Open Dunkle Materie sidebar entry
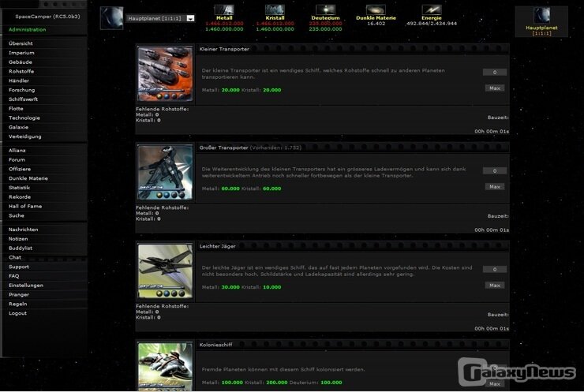 [x=28, y=178]
